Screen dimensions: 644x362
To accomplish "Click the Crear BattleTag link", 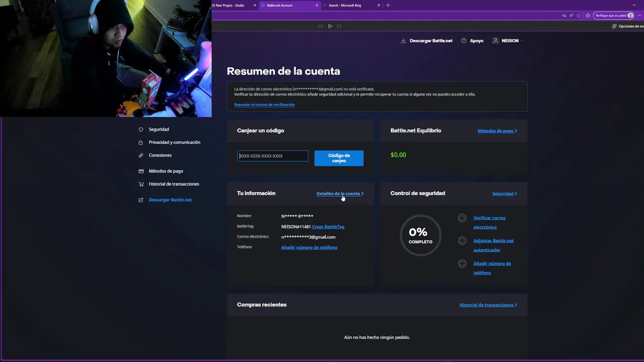I will tap(328, 227).
